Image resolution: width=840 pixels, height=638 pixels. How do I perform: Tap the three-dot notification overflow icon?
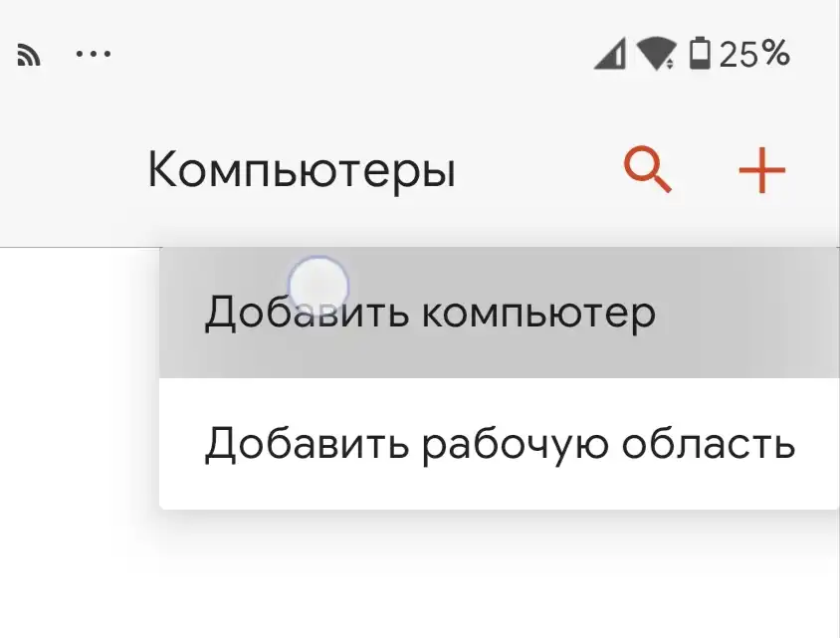(94, 54)
